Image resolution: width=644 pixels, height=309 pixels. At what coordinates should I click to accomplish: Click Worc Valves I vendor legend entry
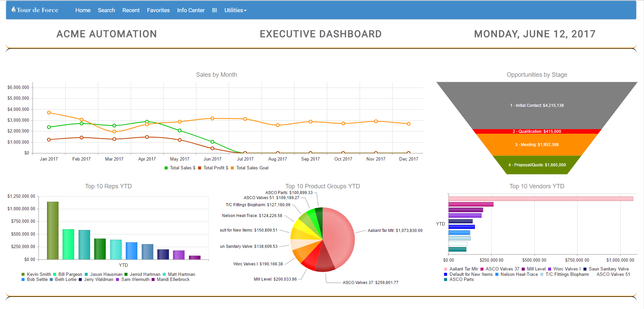click(564, 269)
